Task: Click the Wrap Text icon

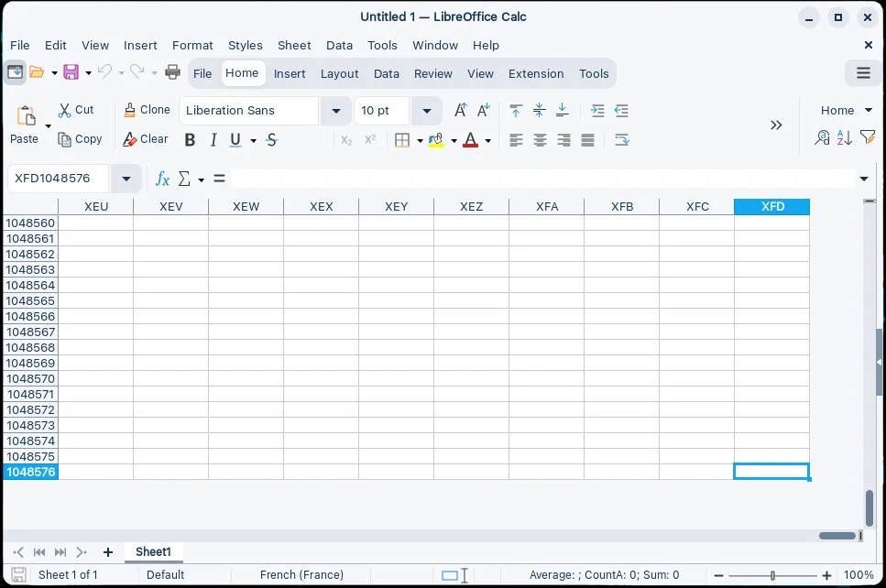Action: point(623,139)
